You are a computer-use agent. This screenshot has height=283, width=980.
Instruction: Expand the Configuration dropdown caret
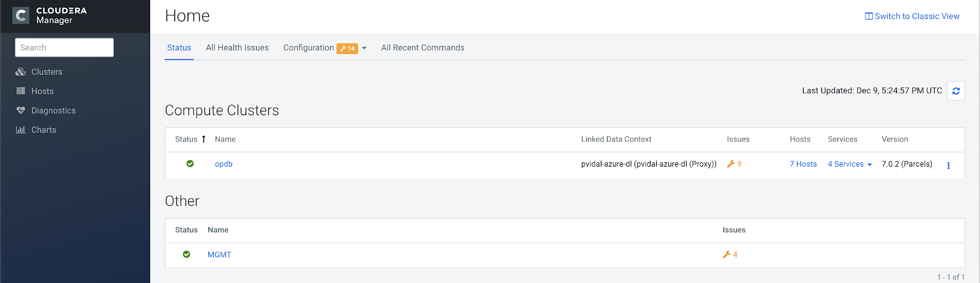pyautogui.click(x=364, y=48)
